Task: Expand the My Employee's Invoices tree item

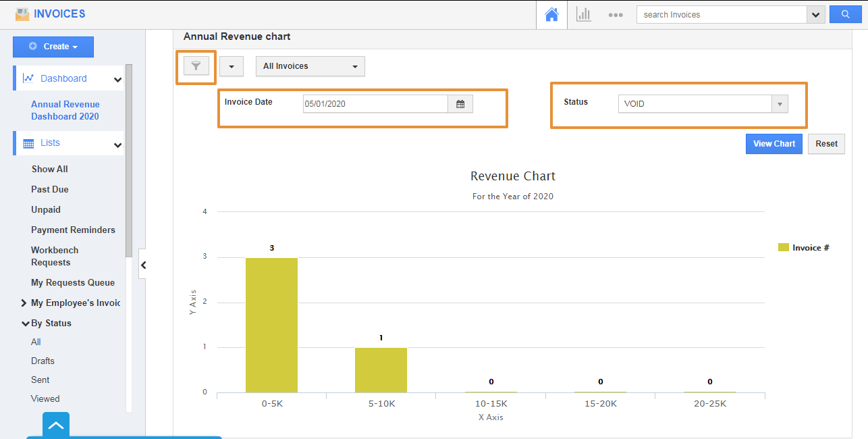Action: [x=24, y=303]
